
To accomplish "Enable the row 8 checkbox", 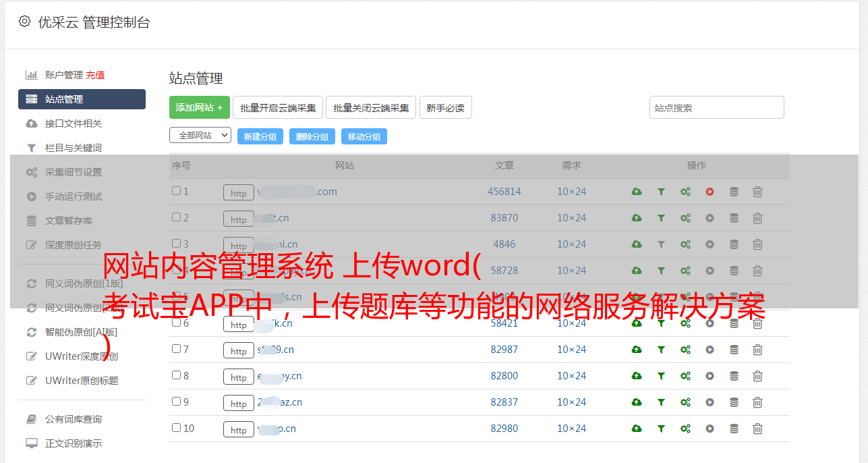I will [x=176, y=375].
